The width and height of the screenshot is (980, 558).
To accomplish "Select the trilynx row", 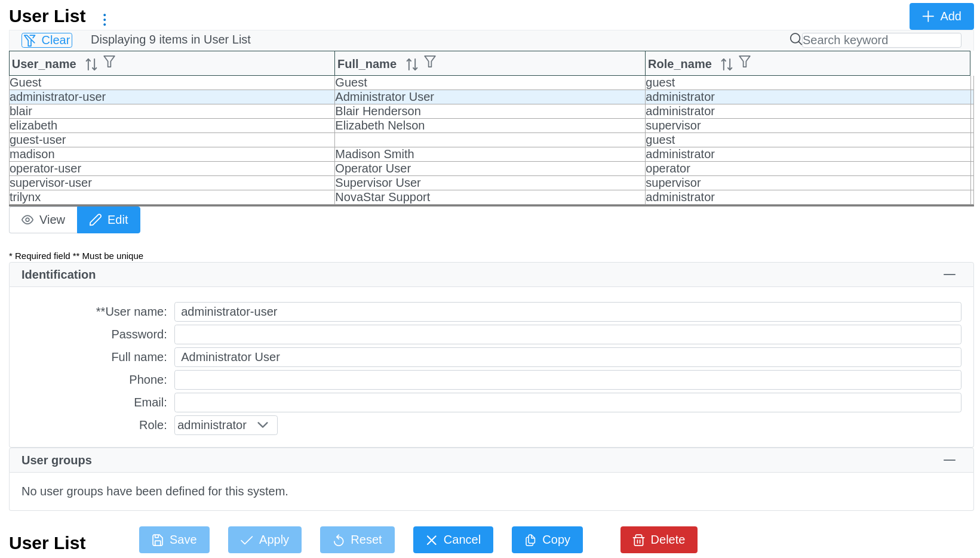I will point(491,197).
